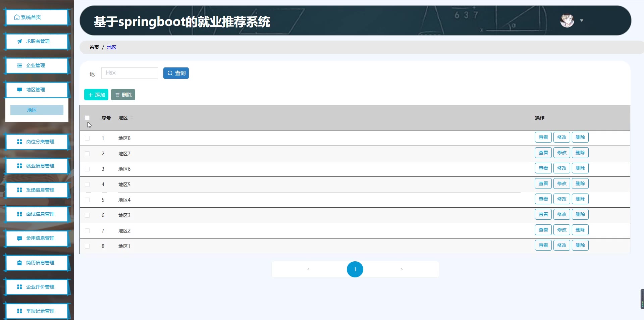Expand the 录用信息管理 menu
Screen dimensions: 644x320
37,238
